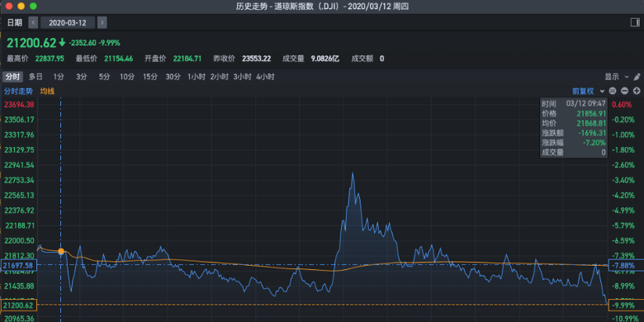
Task: Click the 昨收价 value 23553.22
Action: tap(256, 59)
